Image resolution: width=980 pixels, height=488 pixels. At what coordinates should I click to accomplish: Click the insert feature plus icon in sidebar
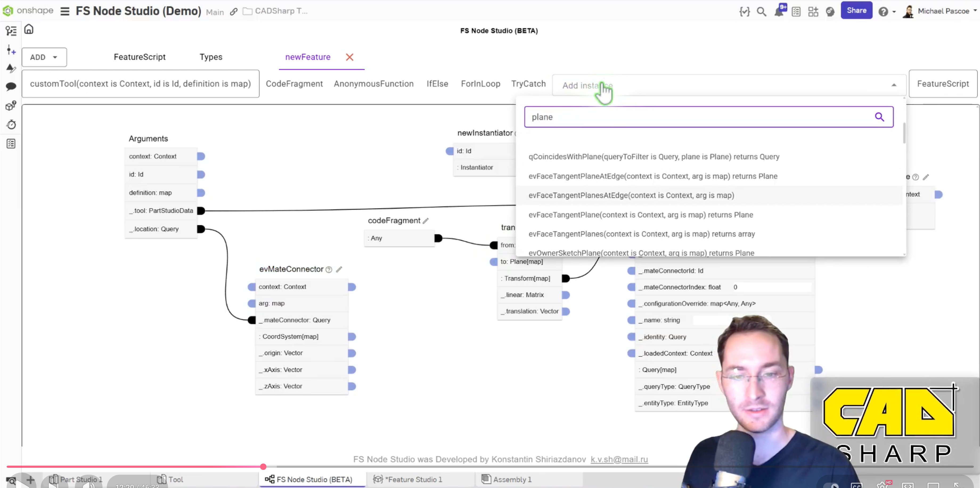[x=11, y=50]
